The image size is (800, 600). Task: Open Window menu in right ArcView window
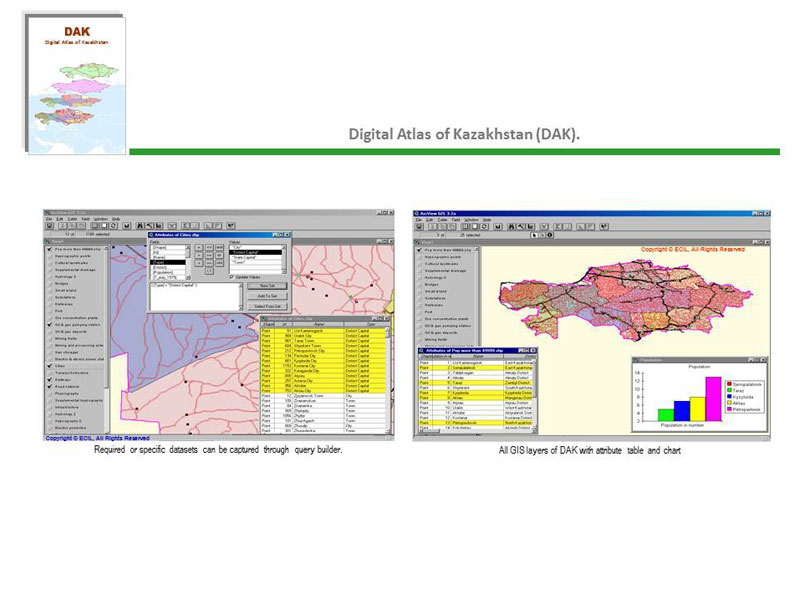[471, 220]
